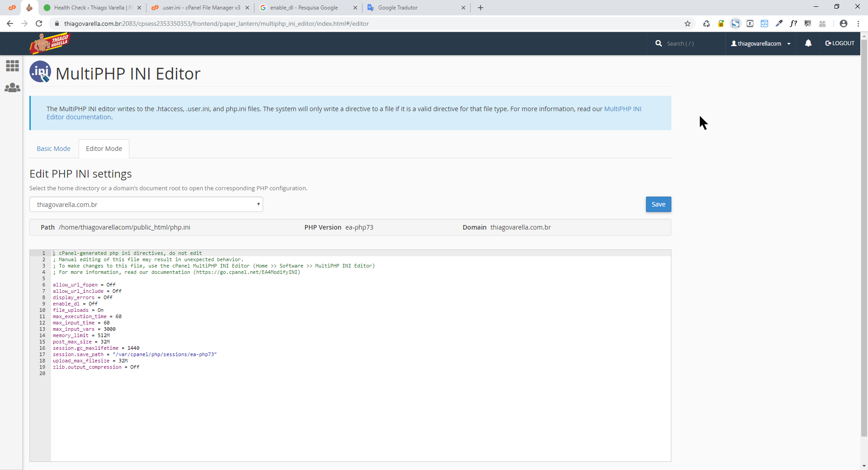The width and height of the screenshot is (868, 470).
Task: Expand the thiagovarellacom user menu
Action: tap(760, 43)
